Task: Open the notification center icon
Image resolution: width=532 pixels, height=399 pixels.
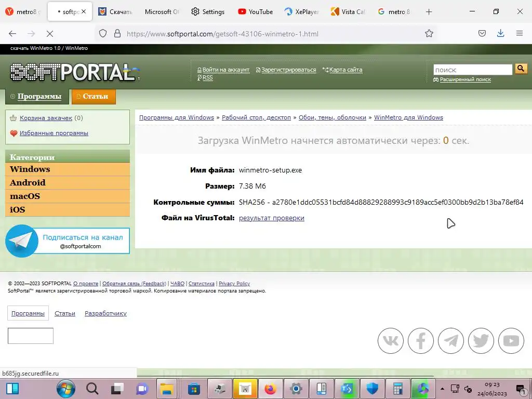Action: point(521,389)
